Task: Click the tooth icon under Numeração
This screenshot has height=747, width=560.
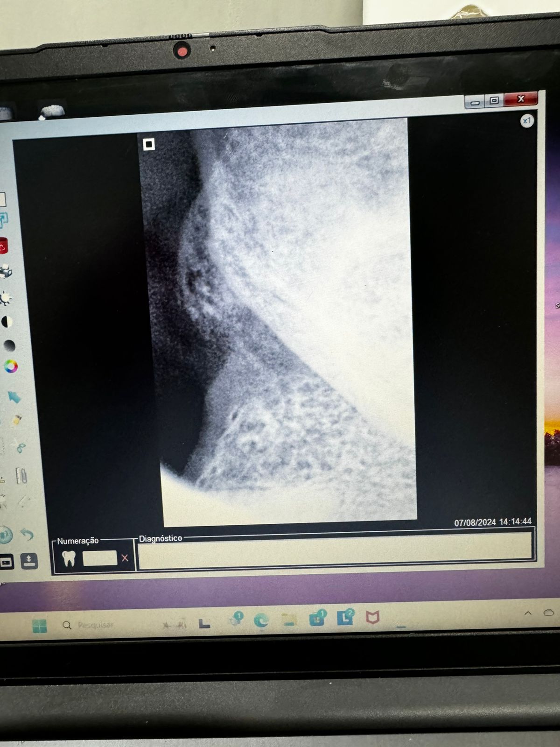Action: pyautogui.click(x=69, y=558)
